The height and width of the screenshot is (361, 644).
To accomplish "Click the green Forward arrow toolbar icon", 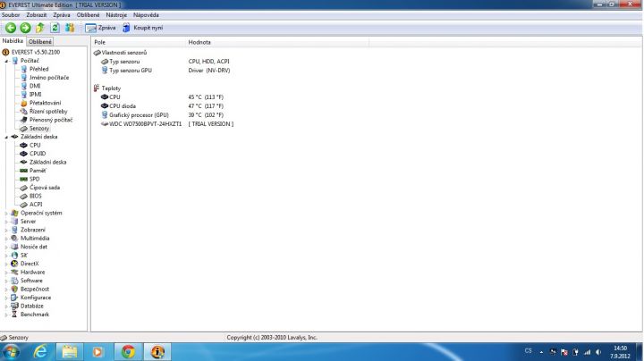I will click(x=25, y=28).
